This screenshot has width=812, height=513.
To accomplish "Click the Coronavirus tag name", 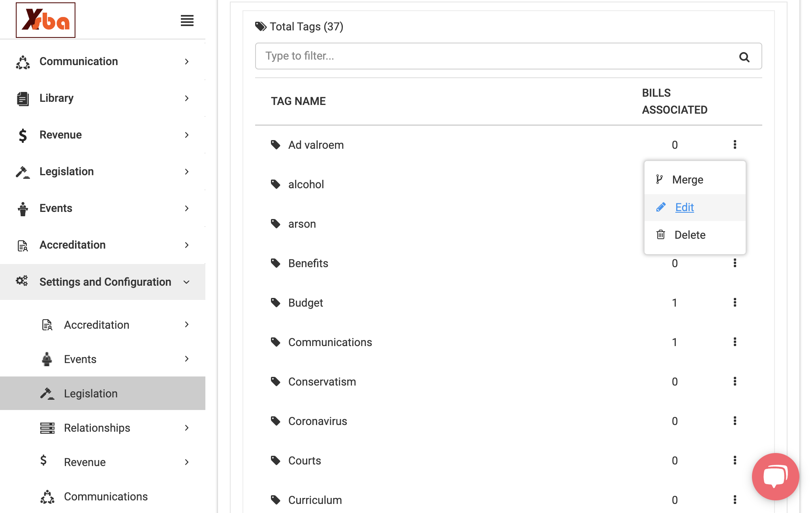I will (318, 421).
